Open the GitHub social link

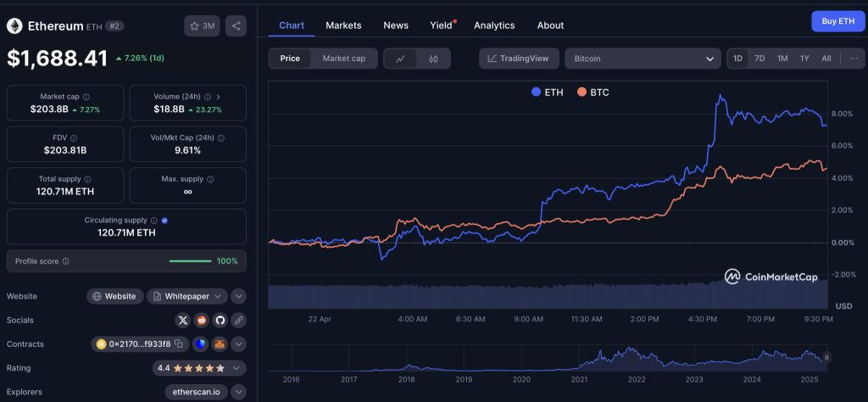pos(220,320)
